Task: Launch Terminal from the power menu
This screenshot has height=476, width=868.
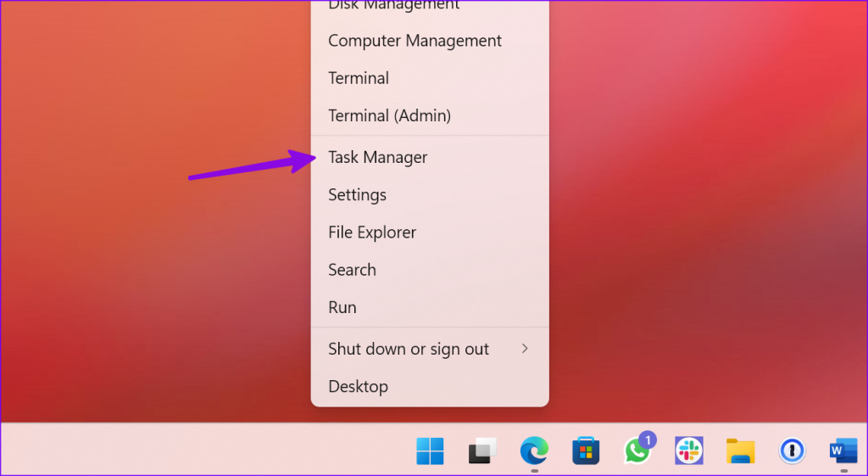Action: point(430,78)
